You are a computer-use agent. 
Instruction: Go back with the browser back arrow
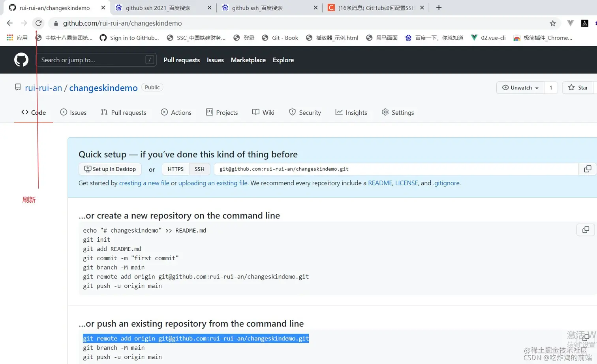point(10,23)
